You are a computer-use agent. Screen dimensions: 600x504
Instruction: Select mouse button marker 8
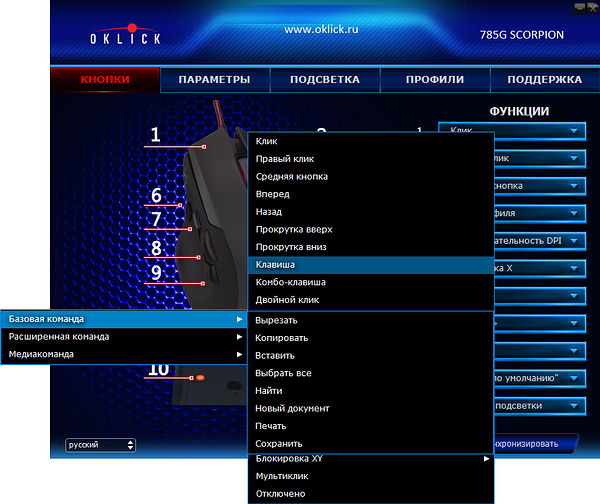[x=157, y=248]
